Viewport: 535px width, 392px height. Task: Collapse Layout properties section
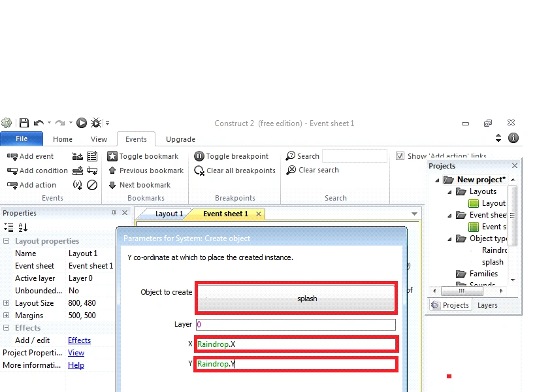(x=6, y=241)
